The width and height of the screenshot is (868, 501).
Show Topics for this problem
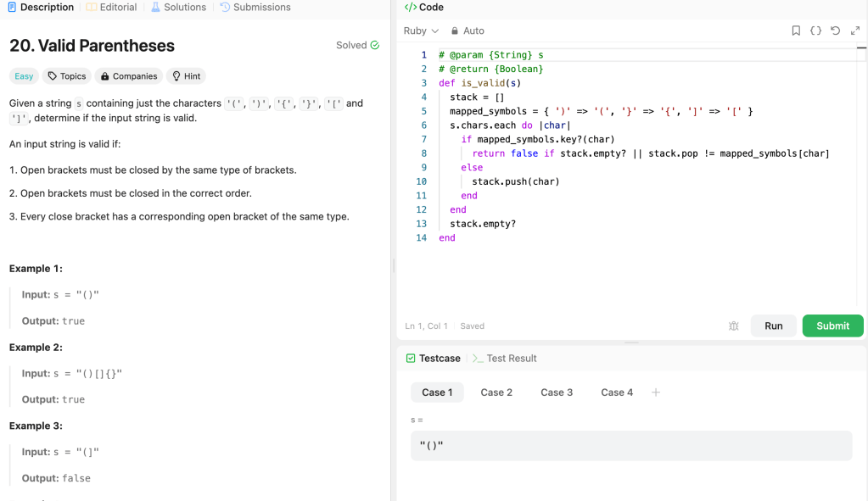coord(66,75)
